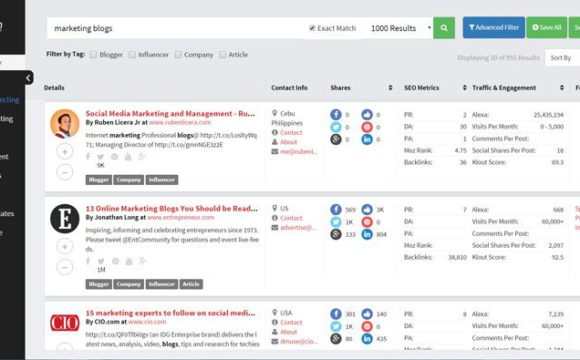Open the Advanced Filter button

[x=494, y=27]
